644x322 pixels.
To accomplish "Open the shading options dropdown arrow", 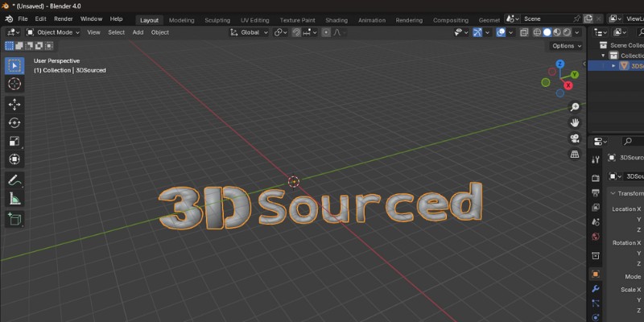I will coord(577,32).
